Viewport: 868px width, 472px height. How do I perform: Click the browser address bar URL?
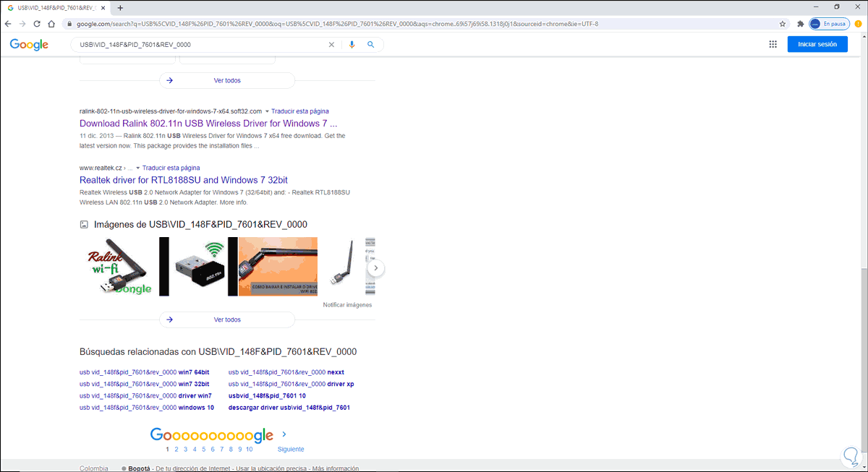[337, 24]
